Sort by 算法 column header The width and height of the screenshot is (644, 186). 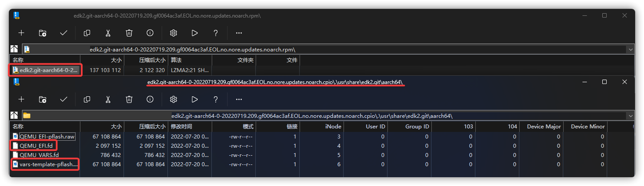click(x=190, y=60)
